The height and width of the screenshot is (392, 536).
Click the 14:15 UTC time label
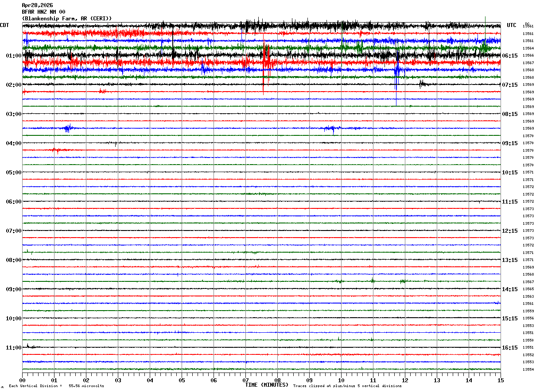click(509, 289)
